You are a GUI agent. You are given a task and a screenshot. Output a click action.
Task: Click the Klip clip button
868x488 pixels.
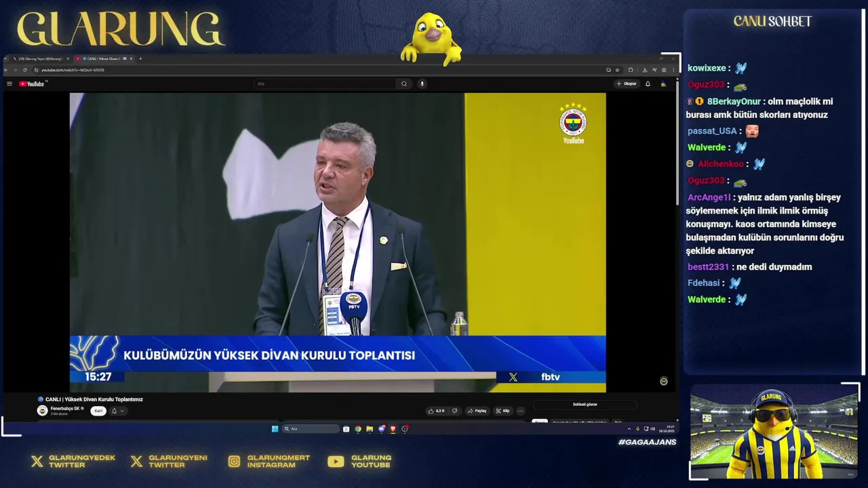pyautogui.click(x=502, y=411)
